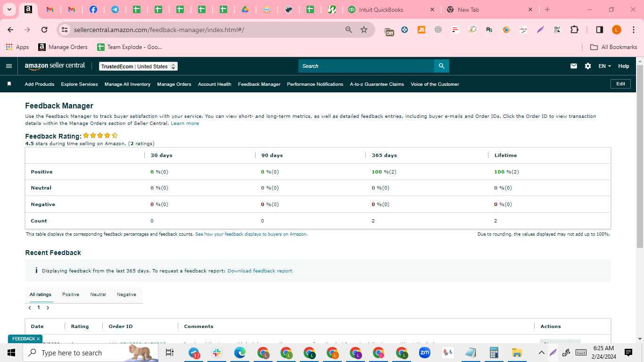Open Calculator from the taskbar

click(x=494, y=353)
